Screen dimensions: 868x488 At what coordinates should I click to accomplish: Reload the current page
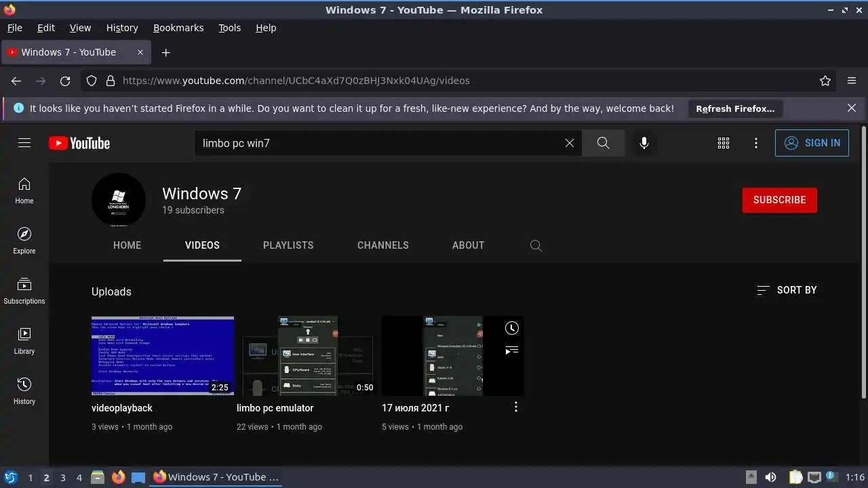(x=65, y=81)
